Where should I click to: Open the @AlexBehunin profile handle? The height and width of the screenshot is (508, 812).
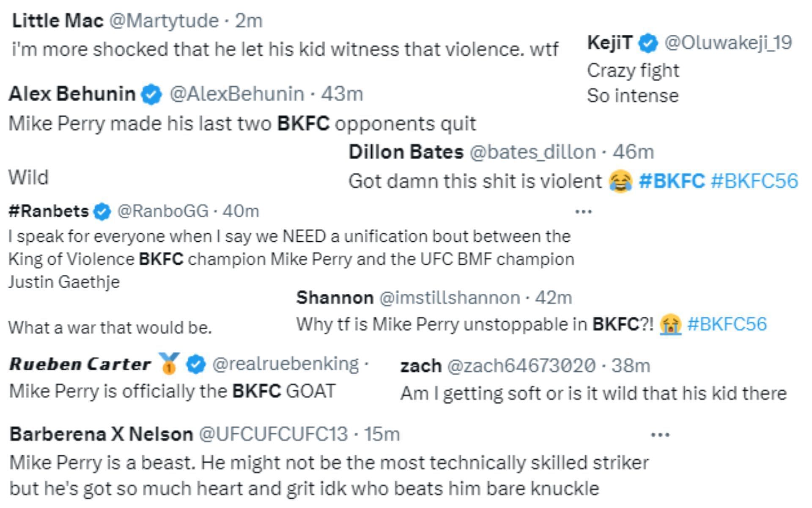(236, 94)
